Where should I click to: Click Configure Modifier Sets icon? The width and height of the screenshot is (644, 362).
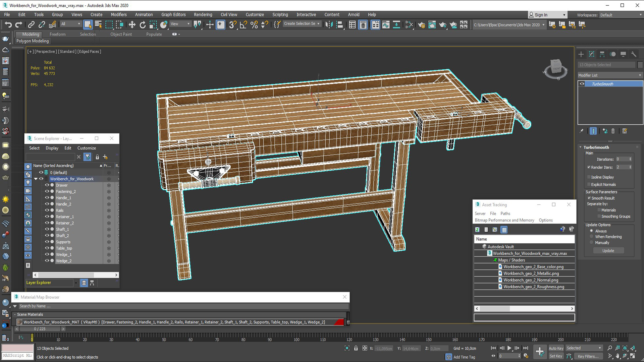coord(625,131)
